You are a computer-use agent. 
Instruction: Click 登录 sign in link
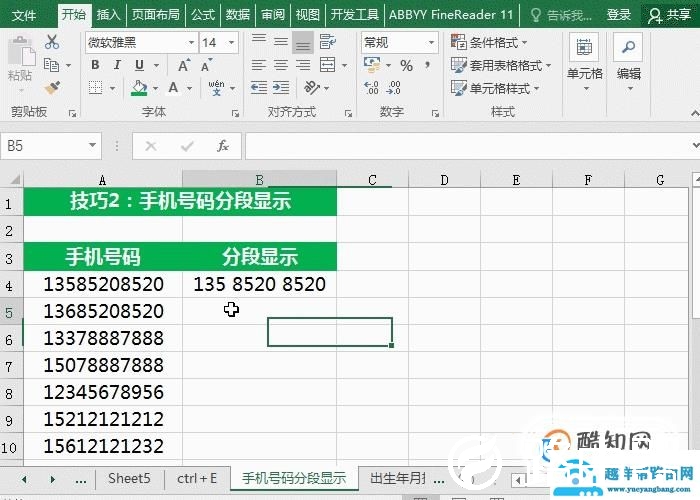tap(619, 15)
